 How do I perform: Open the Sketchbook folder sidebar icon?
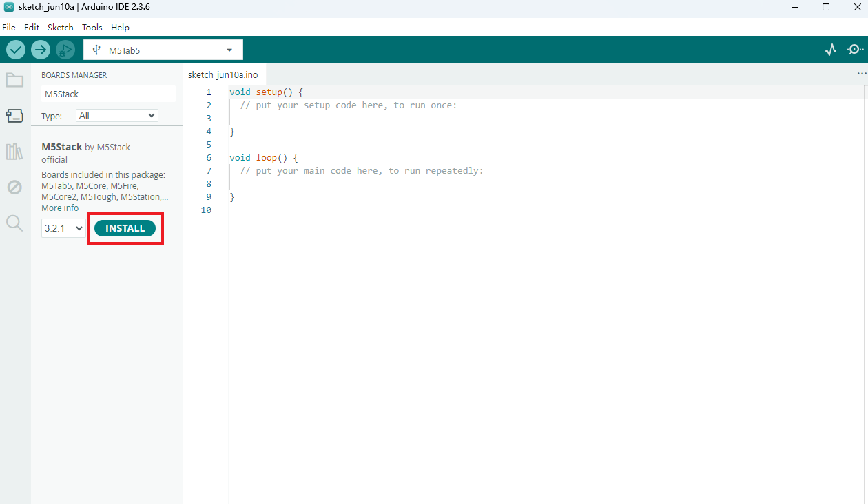(x=14, y=80)
